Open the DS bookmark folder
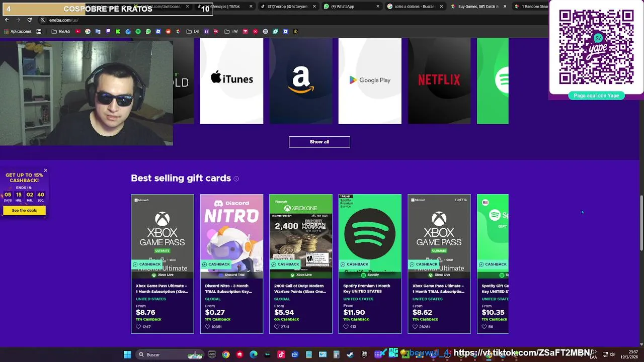 (193, 31)
